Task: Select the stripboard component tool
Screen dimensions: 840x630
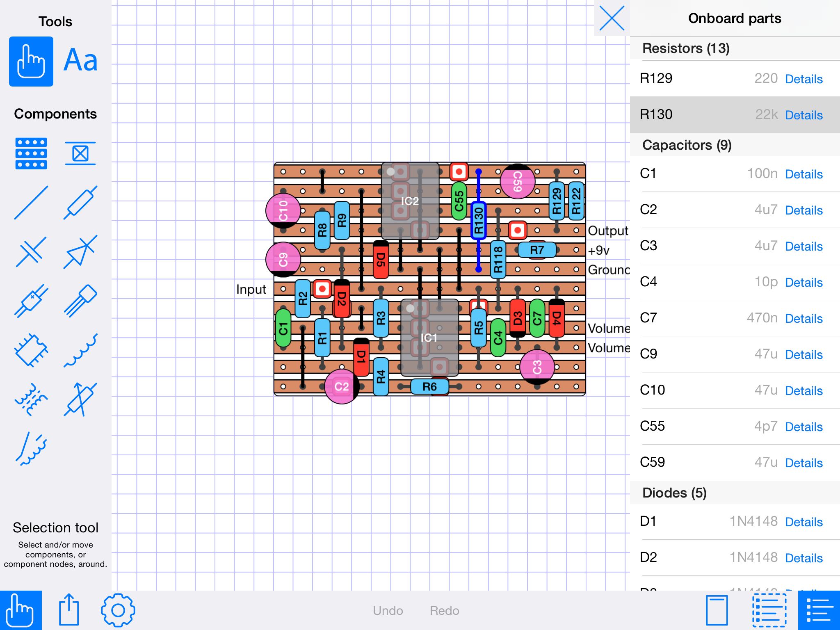Action: (x=31, y=154)
